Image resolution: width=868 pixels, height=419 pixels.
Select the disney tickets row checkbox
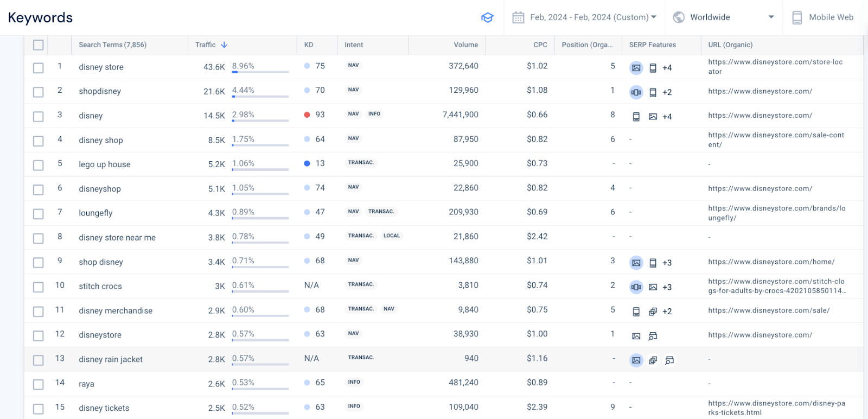[38, 409]
